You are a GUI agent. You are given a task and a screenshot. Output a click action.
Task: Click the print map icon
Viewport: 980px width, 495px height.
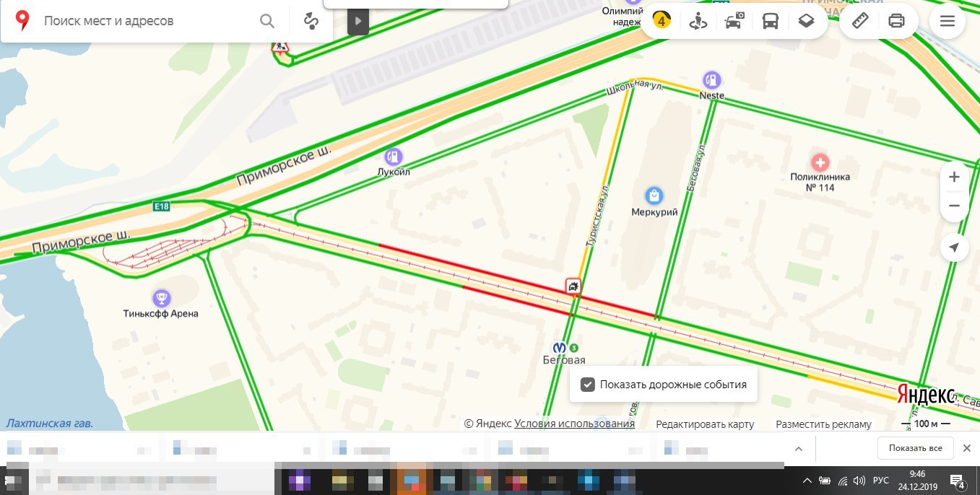(896, 21)
